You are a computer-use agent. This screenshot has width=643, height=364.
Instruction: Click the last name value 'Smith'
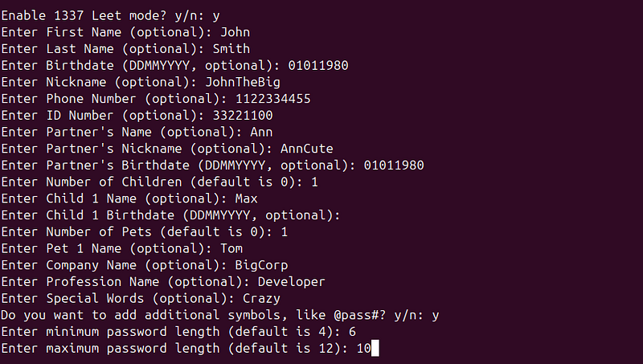pos(231,49)
